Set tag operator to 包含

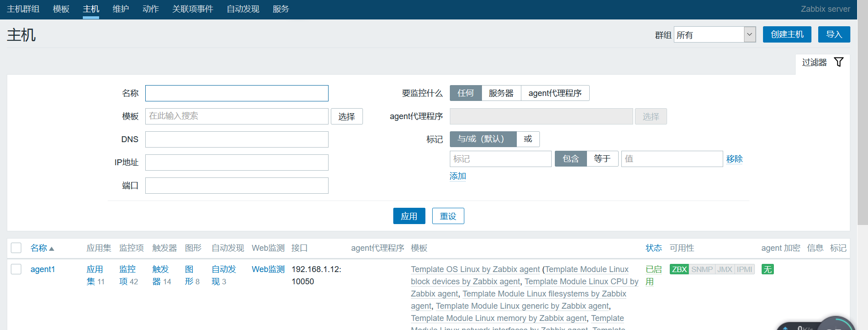571,159
